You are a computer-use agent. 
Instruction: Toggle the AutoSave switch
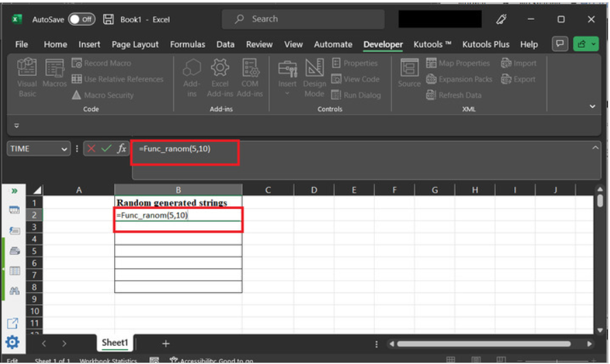[81, 19]
